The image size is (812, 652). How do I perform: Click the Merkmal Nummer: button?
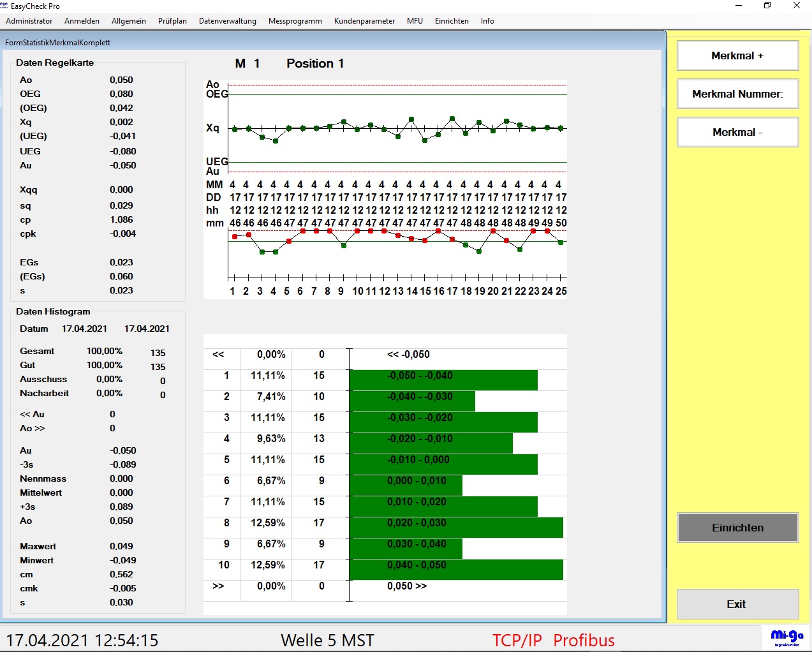(737, 94)
